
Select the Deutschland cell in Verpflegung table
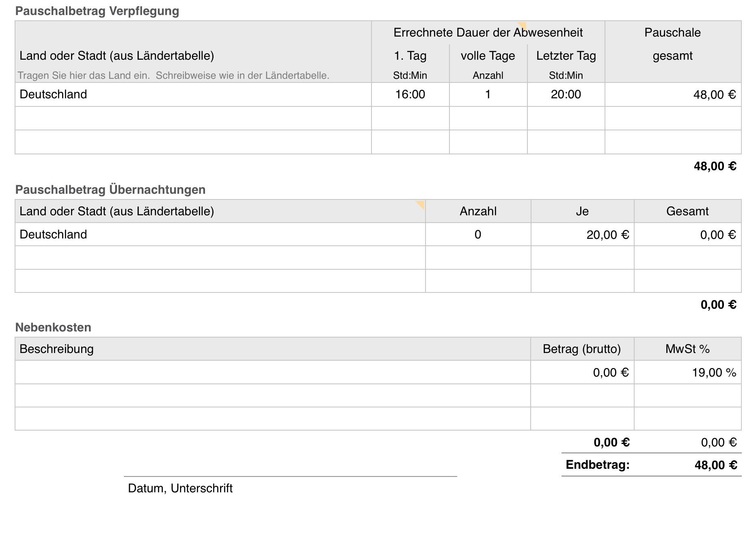193,95
